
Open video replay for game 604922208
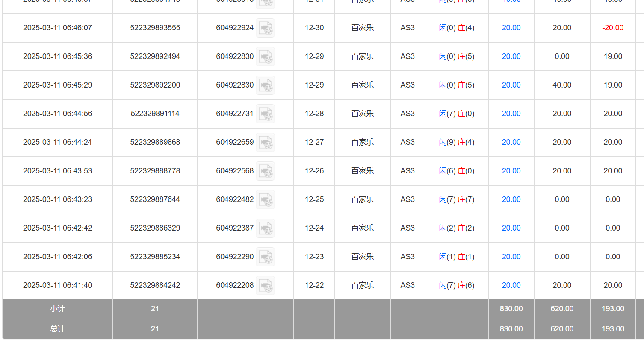[x=265, y=286]
